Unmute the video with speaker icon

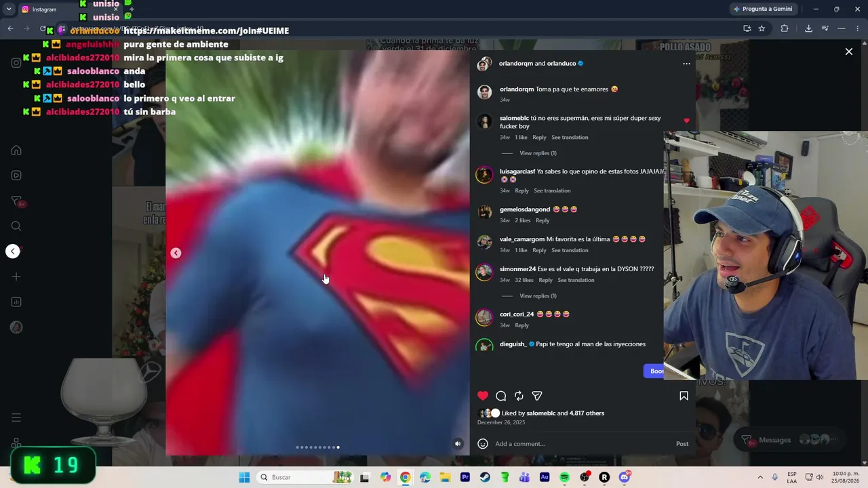458,444
